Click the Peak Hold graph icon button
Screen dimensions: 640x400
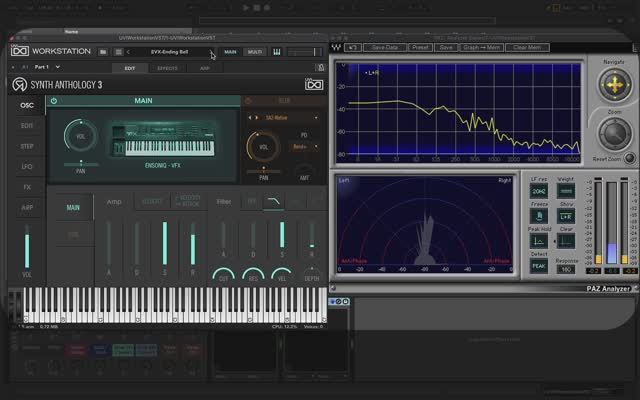pos(539,241)
